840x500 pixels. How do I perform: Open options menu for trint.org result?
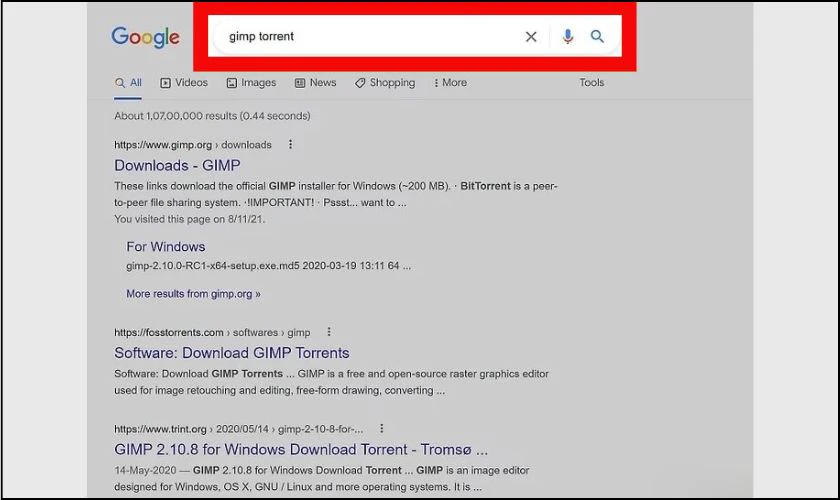[381, 428]
